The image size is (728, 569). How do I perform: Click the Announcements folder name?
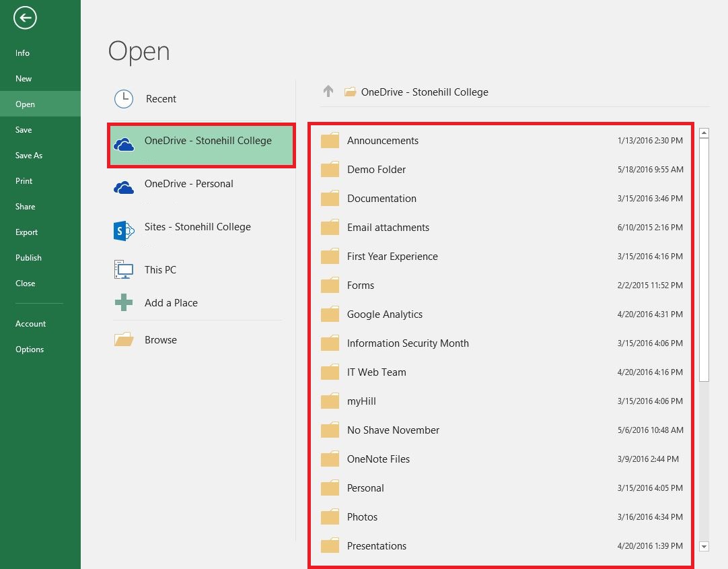click(383, 141)
